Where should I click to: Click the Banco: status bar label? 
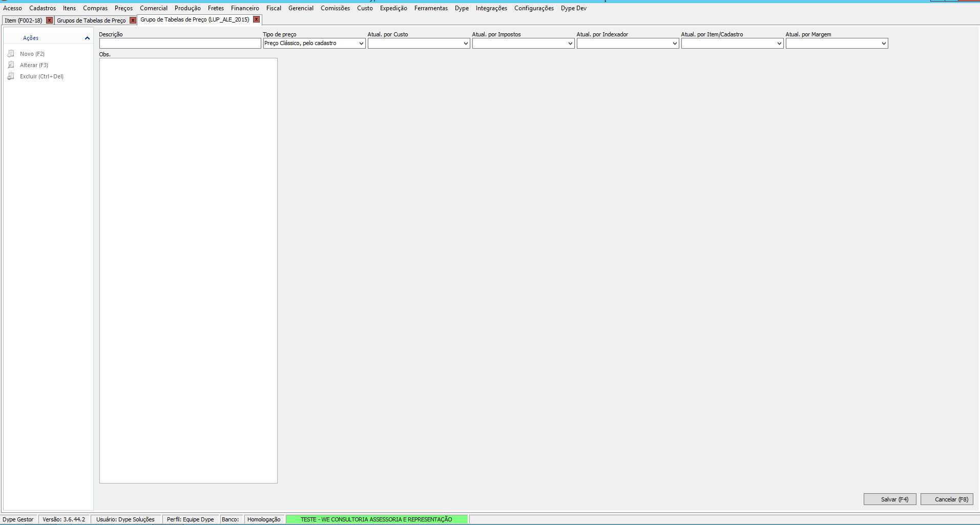pos(230,519)
